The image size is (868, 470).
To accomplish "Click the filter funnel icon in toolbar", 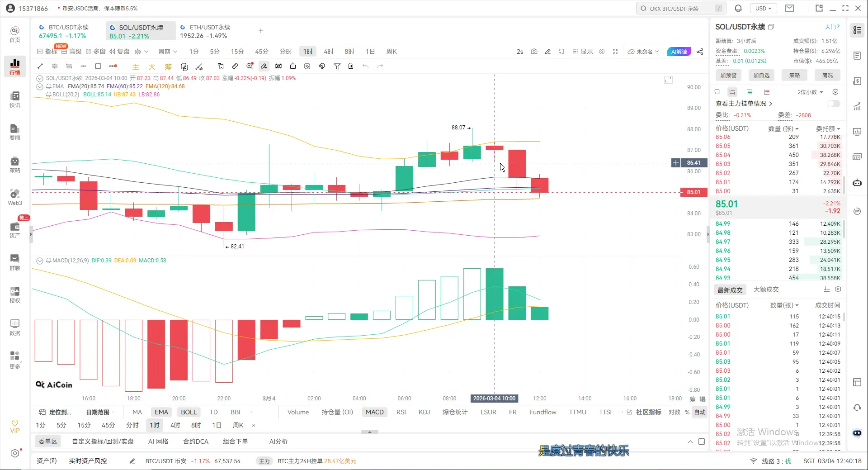I will tap(337, 66).
